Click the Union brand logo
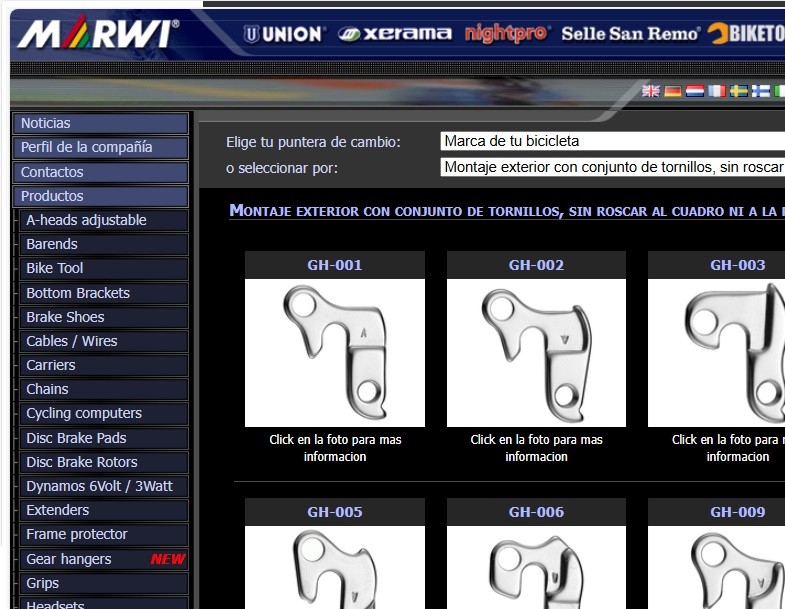Image resolution: width=785 pixels, height=609 pixels. tap(285, 34)
